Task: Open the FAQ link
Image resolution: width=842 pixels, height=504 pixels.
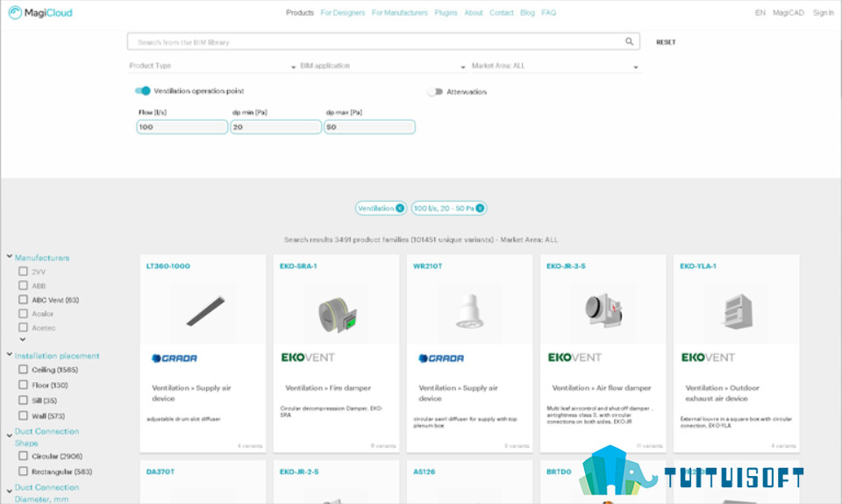Action: (549, 13)
